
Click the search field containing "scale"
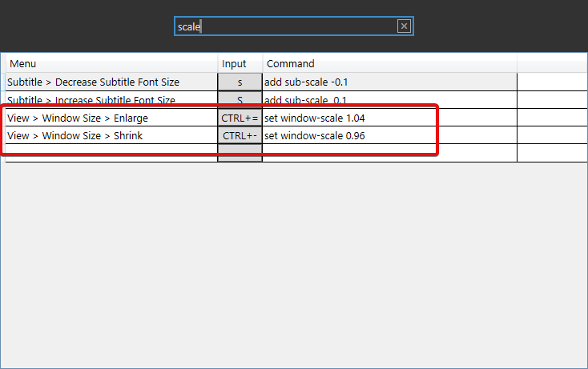coord(294,26)
